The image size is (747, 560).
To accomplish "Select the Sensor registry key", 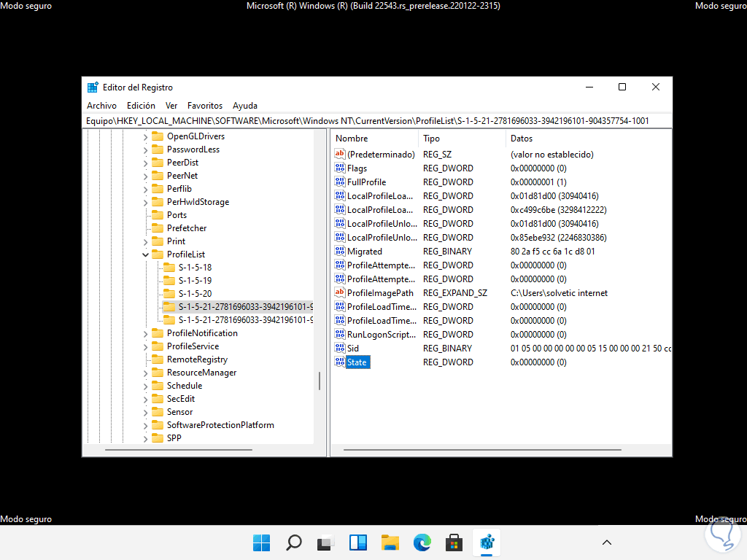I will coord(179,412).
